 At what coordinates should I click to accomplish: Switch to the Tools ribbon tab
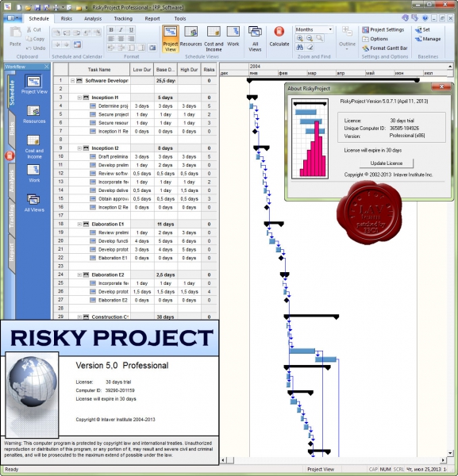(x=180, y=18)
